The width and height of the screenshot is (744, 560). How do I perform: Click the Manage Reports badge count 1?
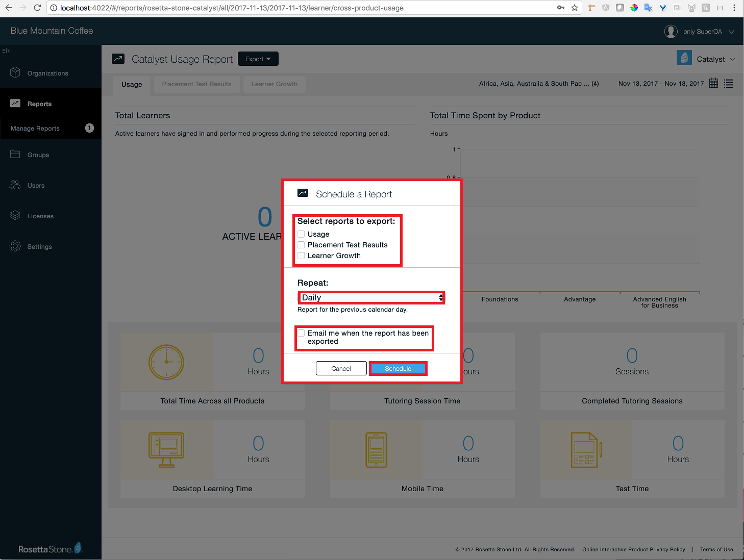pos(89,128)
